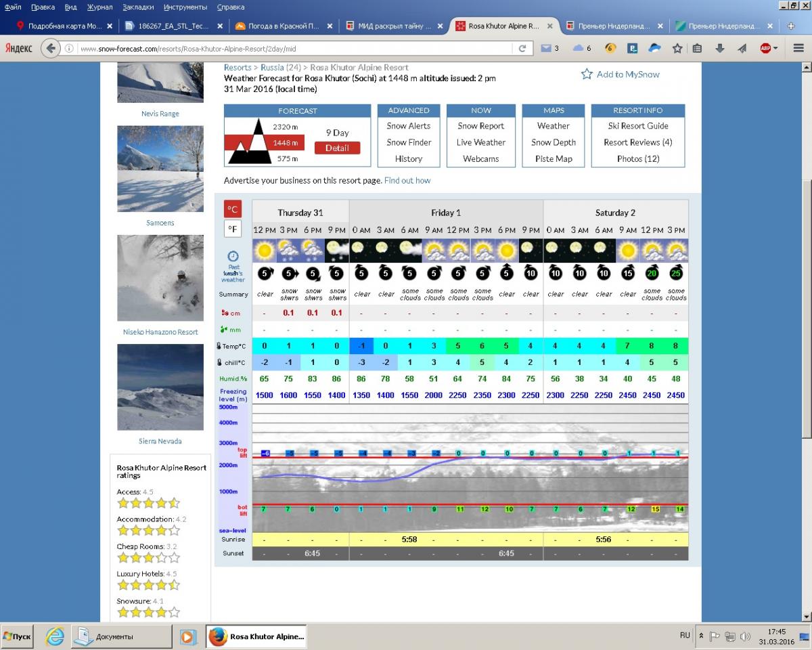Open the Журнал menu

[100, 7]
